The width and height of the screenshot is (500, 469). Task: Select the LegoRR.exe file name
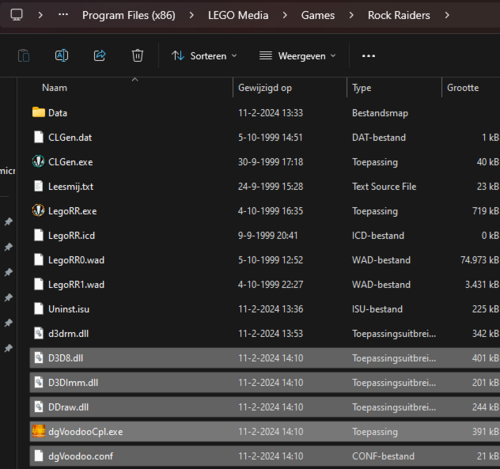[72, 211]
